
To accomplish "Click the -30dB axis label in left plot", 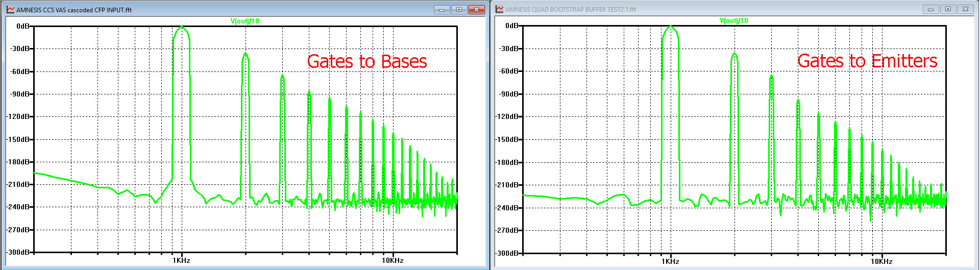I will click(x=20, y=48).
